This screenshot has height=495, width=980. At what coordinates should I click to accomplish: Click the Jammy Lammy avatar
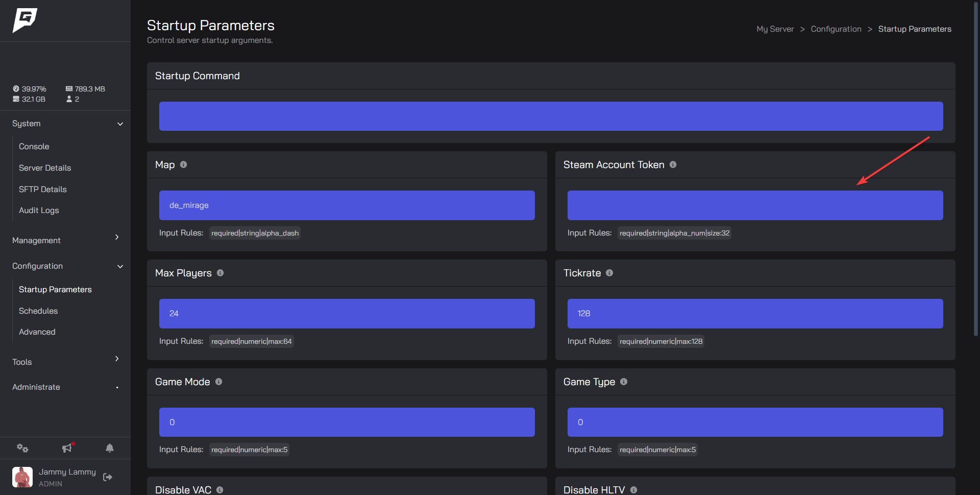point(22,477)
